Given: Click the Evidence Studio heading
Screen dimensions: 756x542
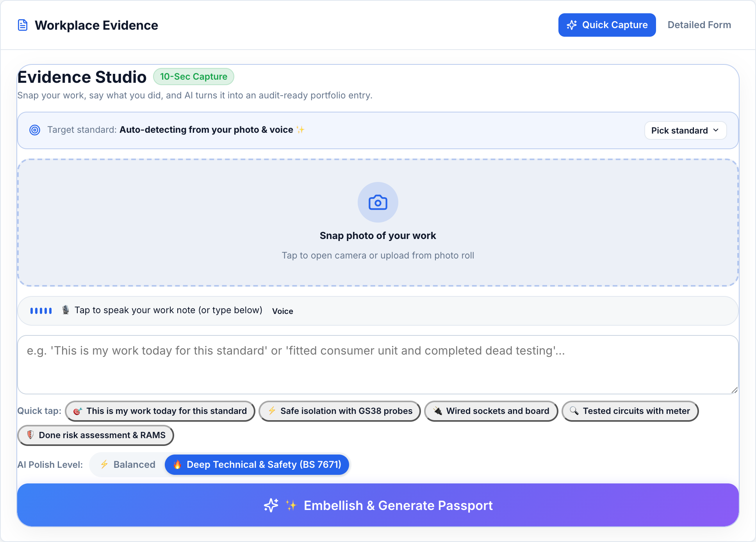Looking at the screenshot, I should click(82, 77).
